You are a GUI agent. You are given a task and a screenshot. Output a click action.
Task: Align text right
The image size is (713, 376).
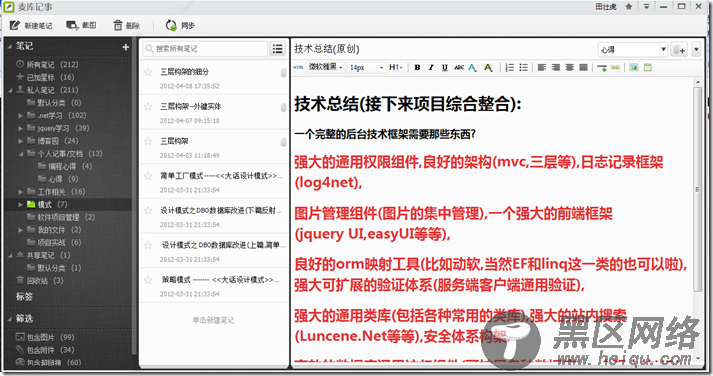click(x=556, y=67)
